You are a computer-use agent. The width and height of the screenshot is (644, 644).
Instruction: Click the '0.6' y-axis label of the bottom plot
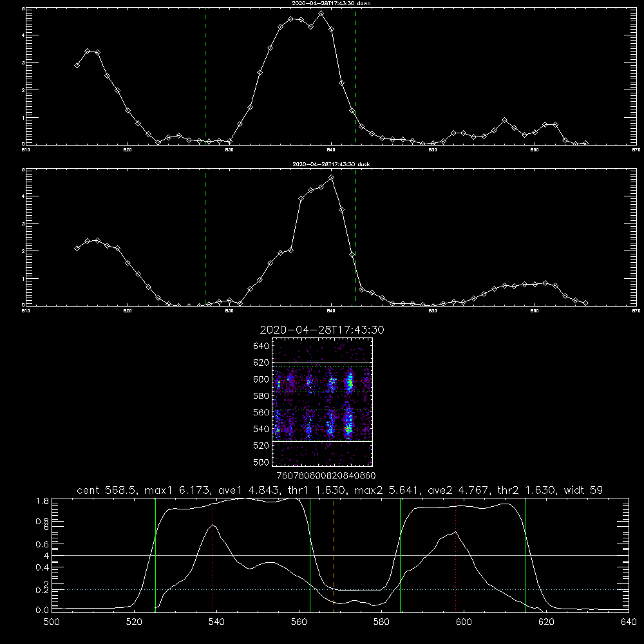(x=43, y=544)
